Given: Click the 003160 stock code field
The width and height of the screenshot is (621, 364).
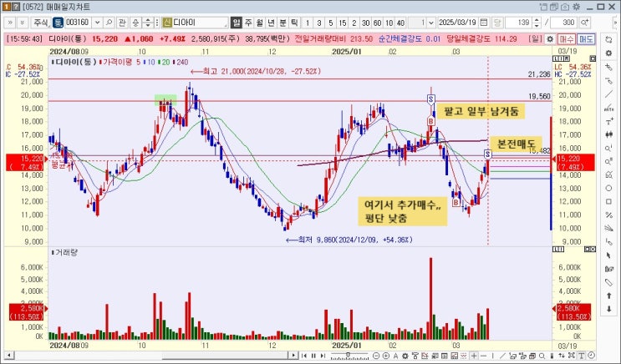Looking at the screenshot, I should coord(78,23).
